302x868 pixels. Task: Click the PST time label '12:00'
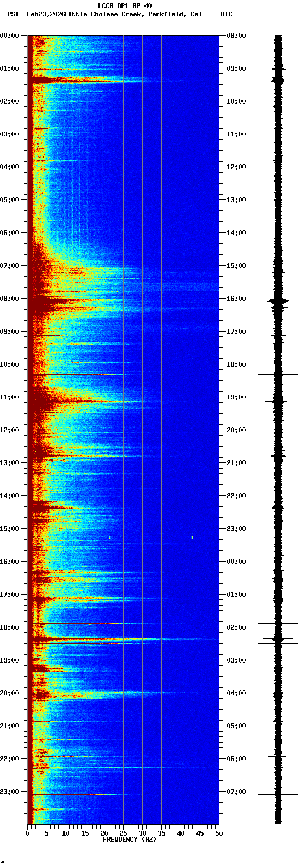click(9, 430)
